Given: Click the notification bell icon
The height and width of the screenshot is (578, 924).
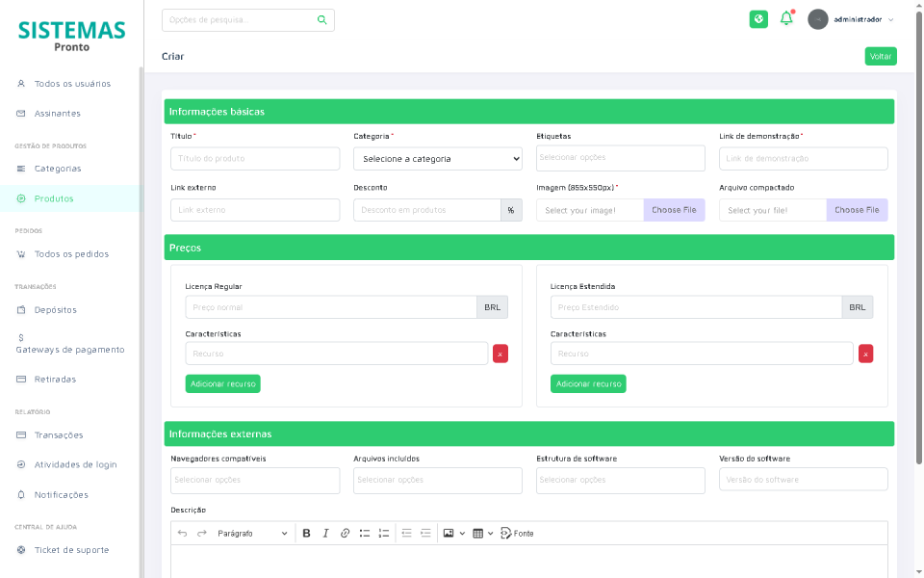Looking at the screenshot, I should [785, 18].
